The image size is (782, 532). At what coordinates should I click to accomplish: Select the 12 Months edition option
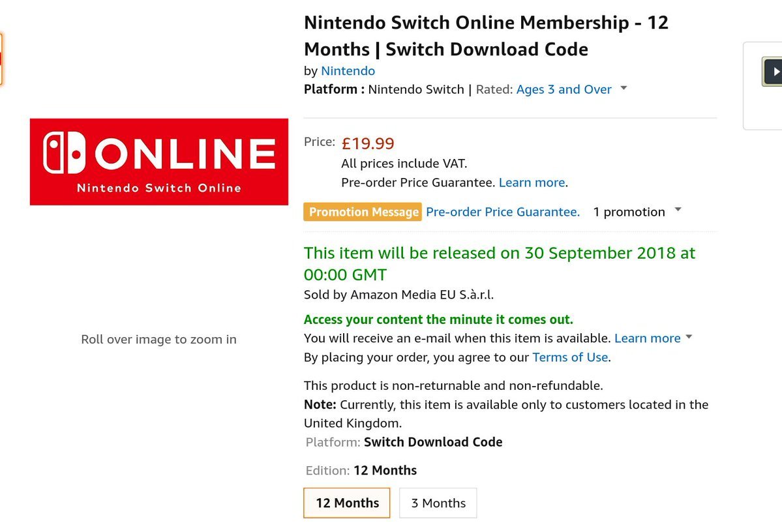pyautogui.click(x=347, y=503)
